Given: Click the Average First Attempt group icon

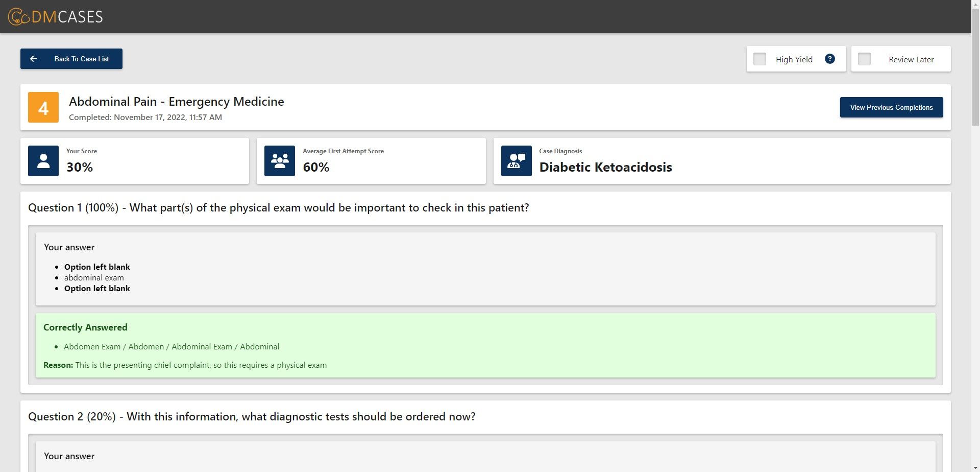Looking at the screenshot, I should [x=280, y=161].
